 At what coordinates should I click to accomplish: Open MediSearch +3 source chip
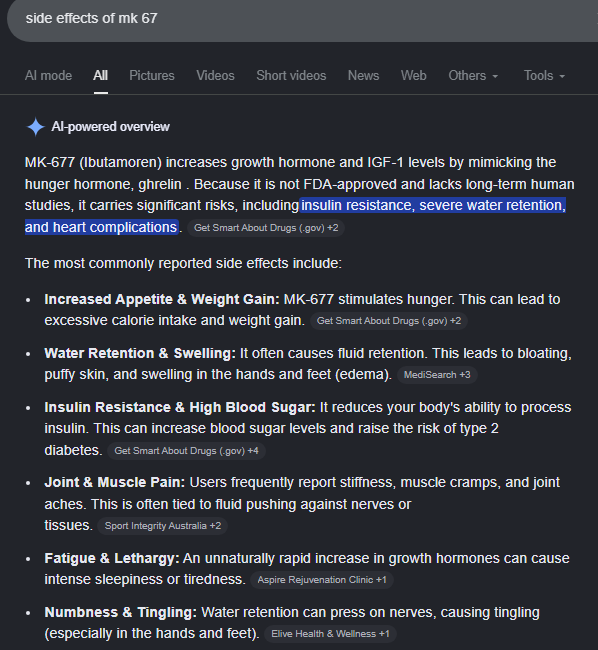click(x=437, y=375)
